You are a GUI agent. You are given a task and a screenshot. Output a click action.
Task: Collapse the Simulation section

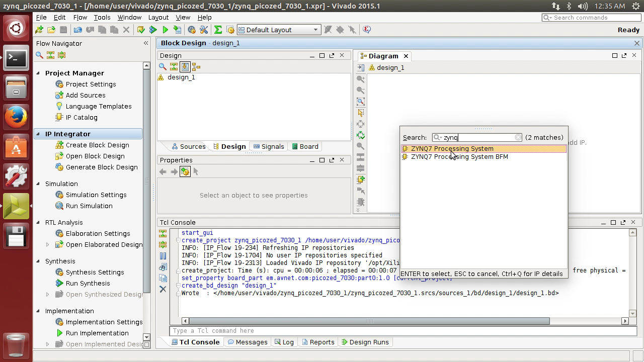point(38,184)
